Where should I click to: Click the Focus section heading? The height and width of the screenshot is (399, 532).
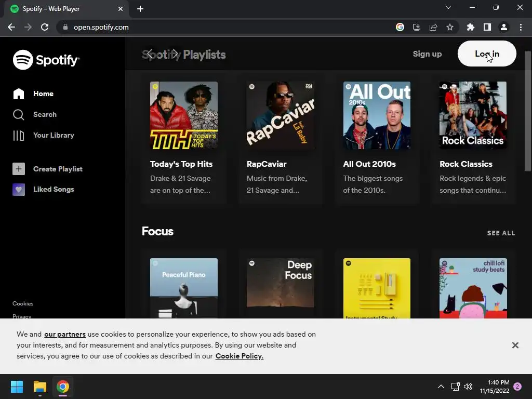(157, 231)
